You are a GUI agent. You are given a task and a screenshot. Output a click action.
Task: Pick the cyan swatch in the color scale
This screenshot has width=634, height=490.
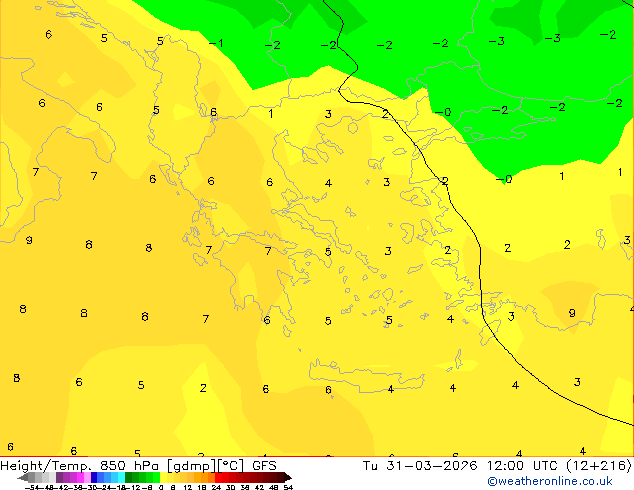[x=121, y=478]
